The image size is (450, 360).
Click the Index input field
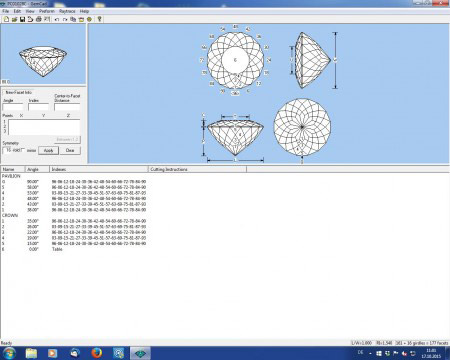click(38, 107)
